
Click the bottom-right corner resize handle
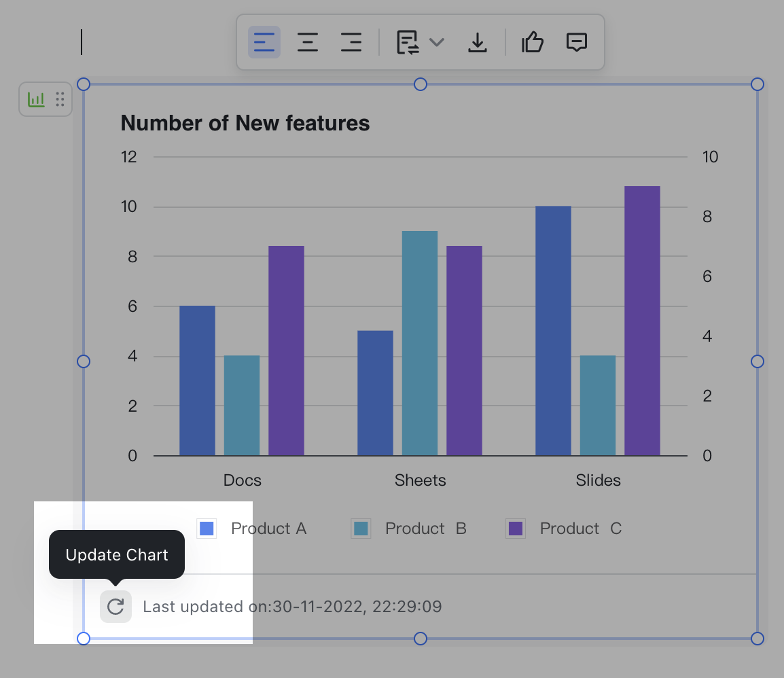coord(758,639)
